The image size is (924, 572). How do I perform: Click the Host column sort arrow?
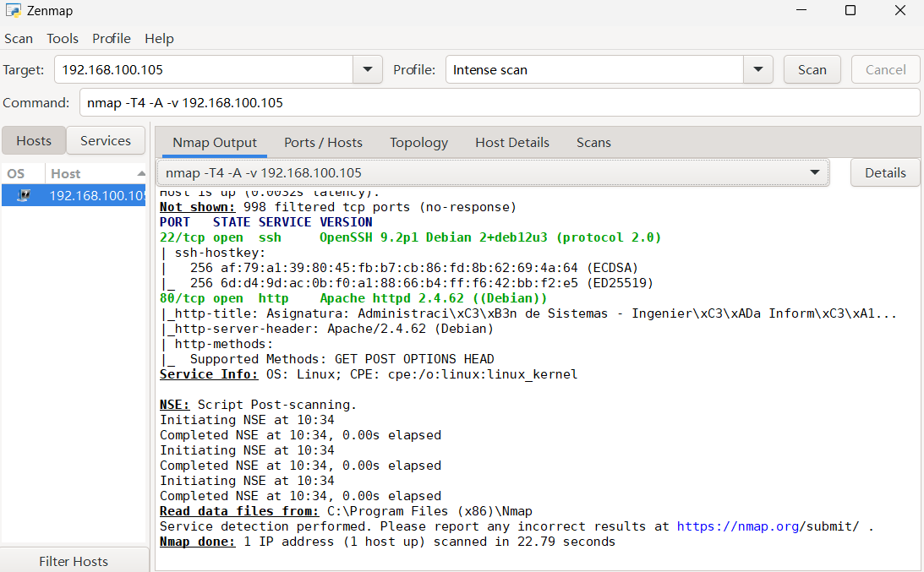[141, 174]
